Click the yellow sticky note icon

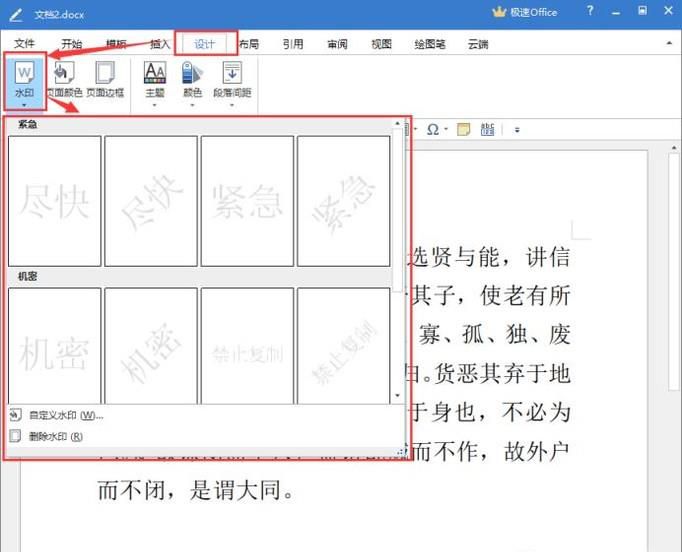point(463,130)
